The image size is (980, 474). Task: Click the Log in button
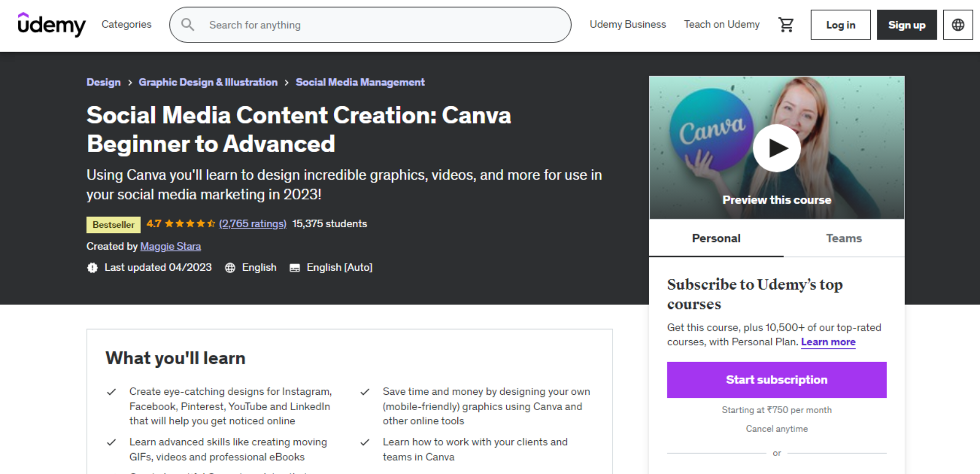click(841, 25)
